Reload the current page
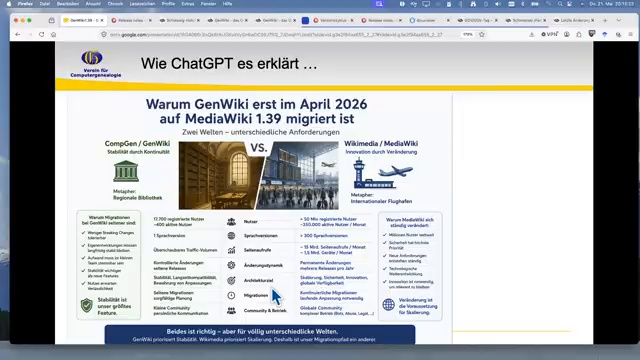The image size is (640, 360). 42,35
